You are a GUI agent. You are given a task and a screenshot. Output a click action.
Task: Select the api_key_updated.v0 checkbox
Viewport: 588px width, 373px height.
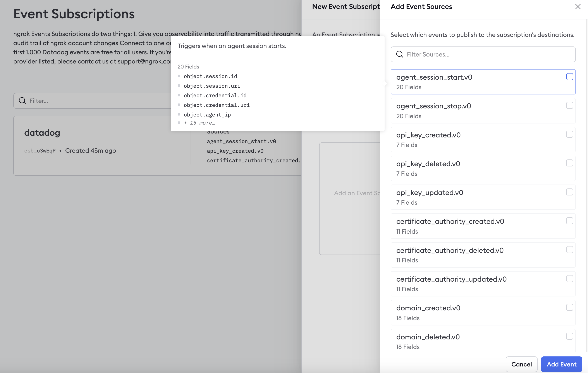point(569,192)
